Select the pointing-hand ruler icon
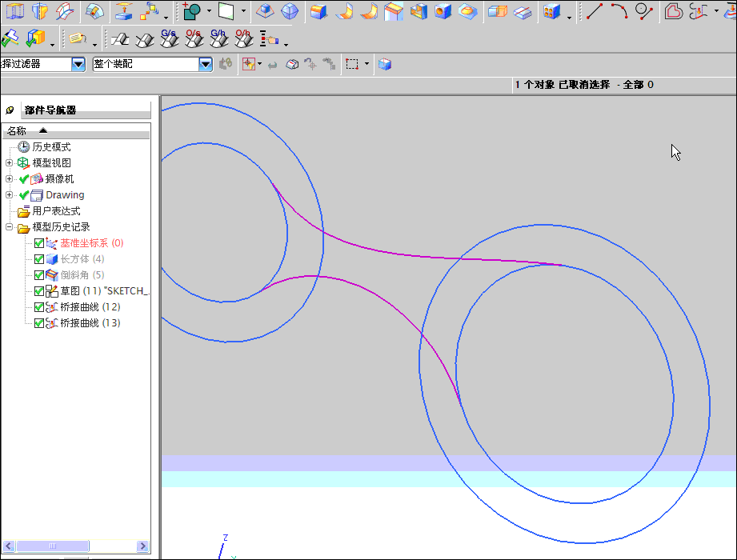Image resolution: width=737 pixels, height=560 pixels. pos(269,39)
